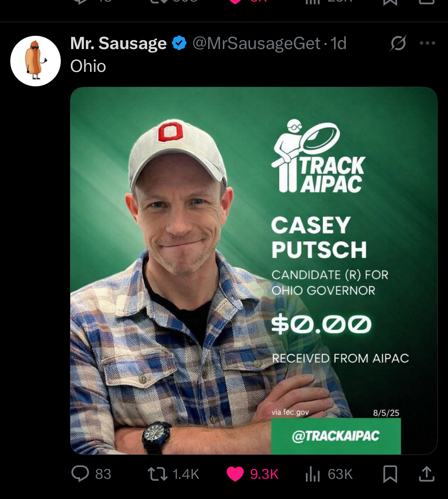Click the 63K views count

[x=340, y=474]
